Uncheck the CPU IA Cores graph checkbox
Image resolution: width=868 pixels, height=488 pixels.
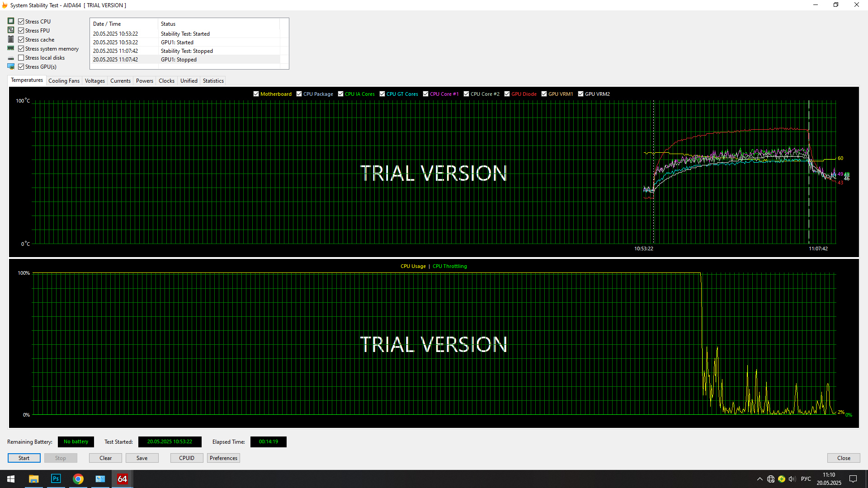click(341, 94)
